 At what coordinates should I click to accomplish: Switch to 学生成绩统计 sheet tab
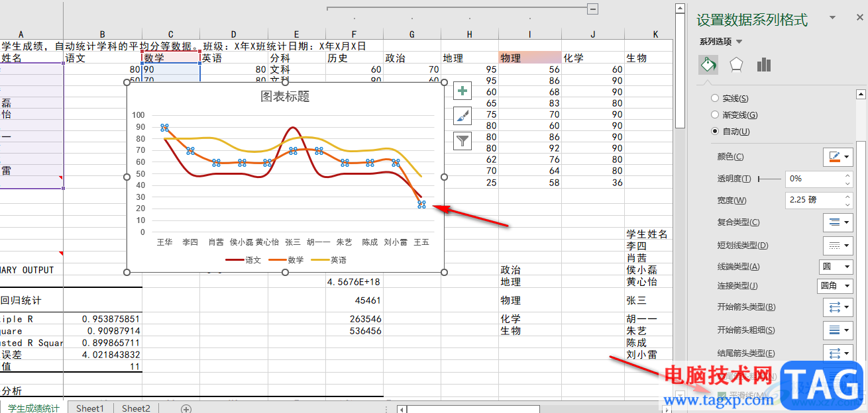click(34, 408)
